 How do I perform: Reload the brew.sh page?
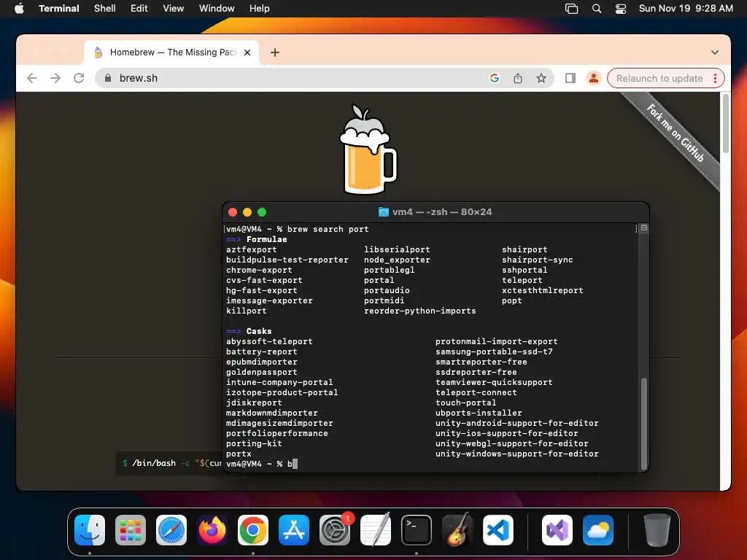click(x=79, y=78)
